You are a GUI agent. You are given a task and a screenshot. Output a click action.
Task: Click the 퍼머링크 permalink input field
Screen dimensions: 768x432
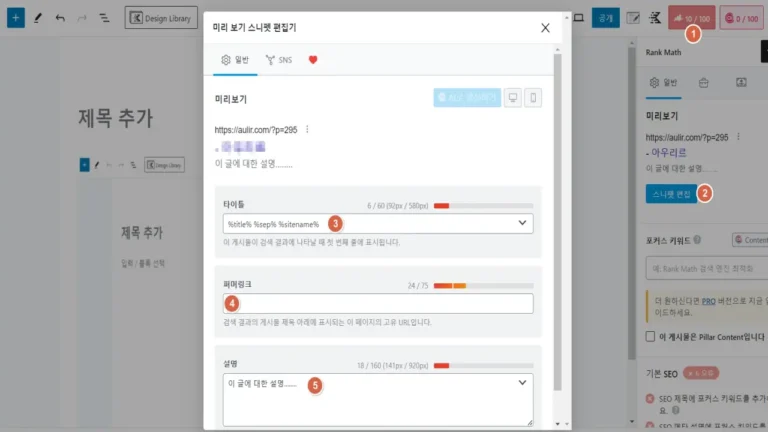click(378, 303)
